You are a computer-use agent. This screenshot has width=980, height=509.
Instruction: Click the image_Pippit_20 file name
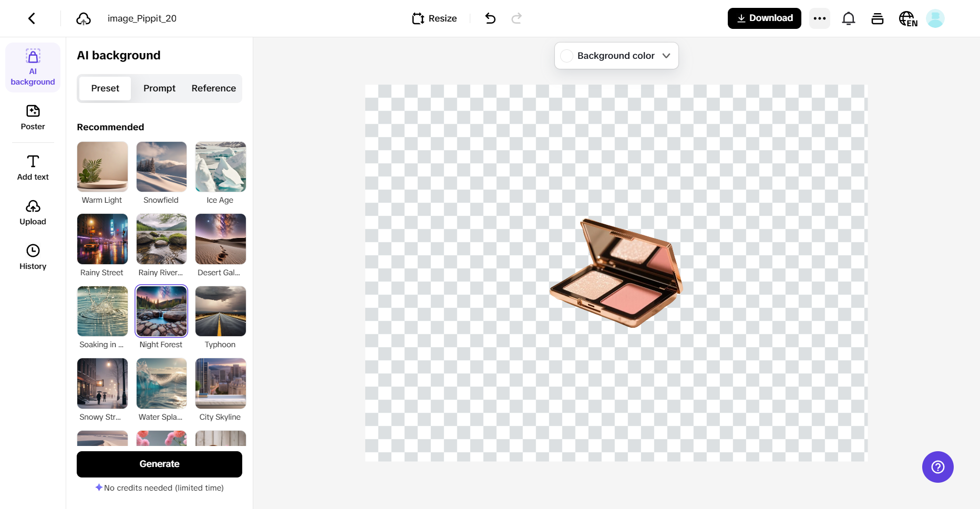point(142,18)
